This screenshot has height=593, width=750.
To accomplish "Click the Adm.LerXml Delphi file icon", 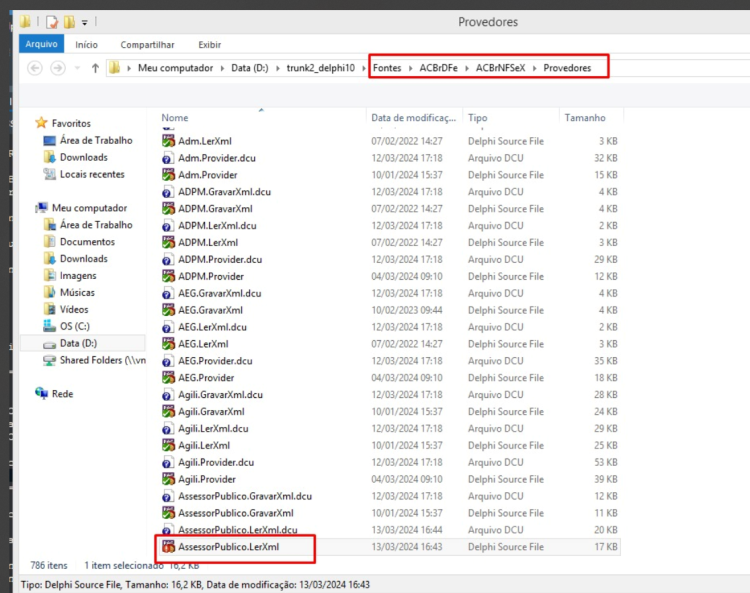I will tap(168, 141).
